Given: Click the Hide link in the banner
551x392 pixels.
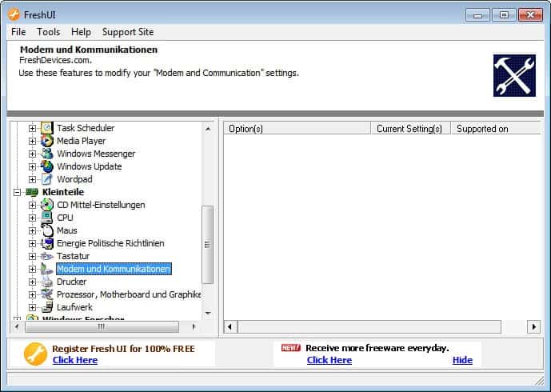Looking at the screenshot, I should click(462, 360).
